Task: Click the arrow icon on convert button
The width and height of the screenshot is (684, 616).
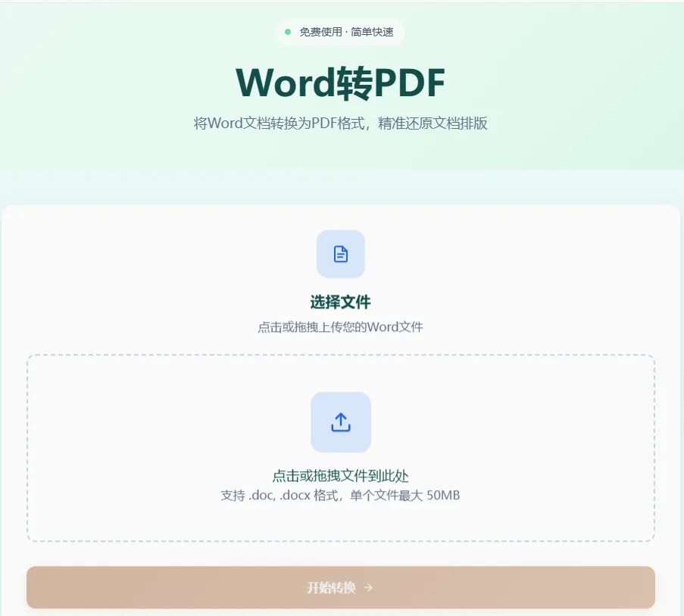Action: [x=369, y=588]
